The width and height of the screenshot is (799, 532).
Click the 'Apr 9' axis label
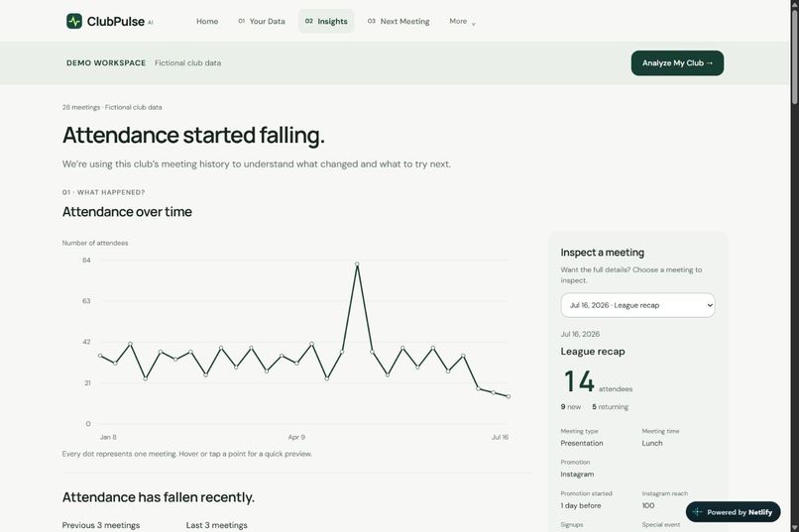click(x=296, y=437)
